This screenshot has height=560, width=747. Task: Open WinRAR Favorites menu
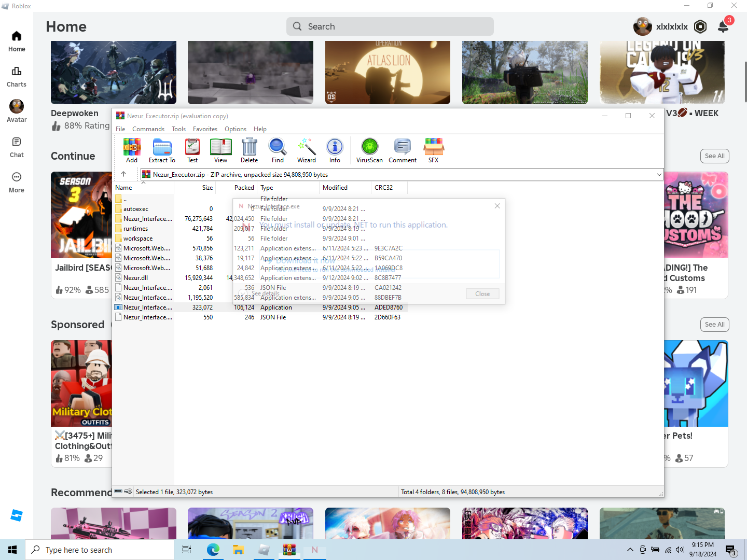[205, 129]
